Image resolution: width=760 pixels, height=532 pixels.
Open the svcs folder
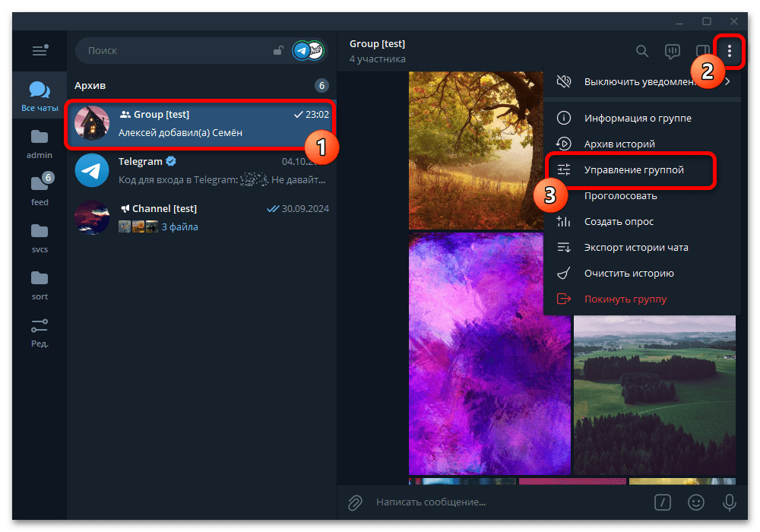pyautogui.click(x=40, y=238)
